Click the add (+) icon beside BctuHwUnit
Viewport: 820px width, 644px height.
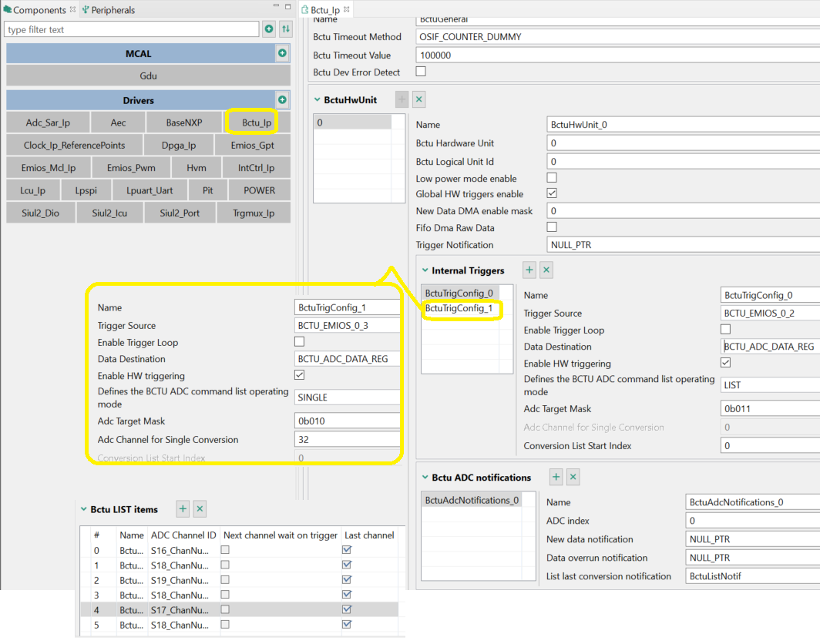click(400, 99)
